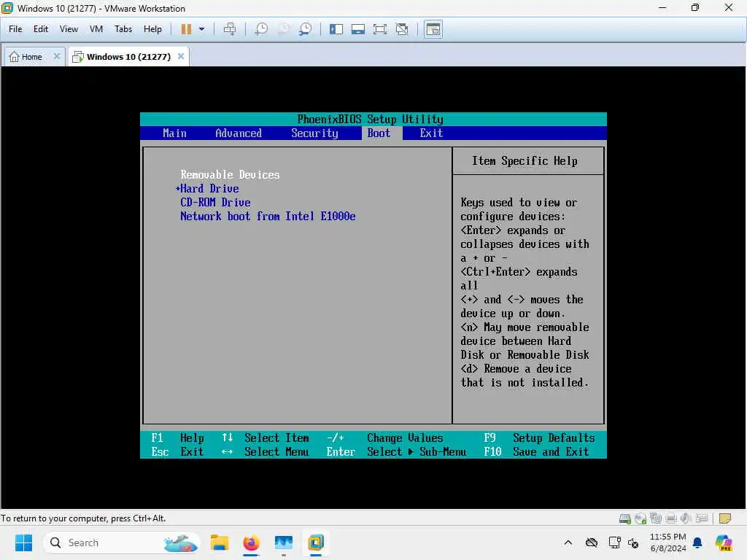
Task: Select Network boot from Intel E1000e
Action: (x=268, y=216)
